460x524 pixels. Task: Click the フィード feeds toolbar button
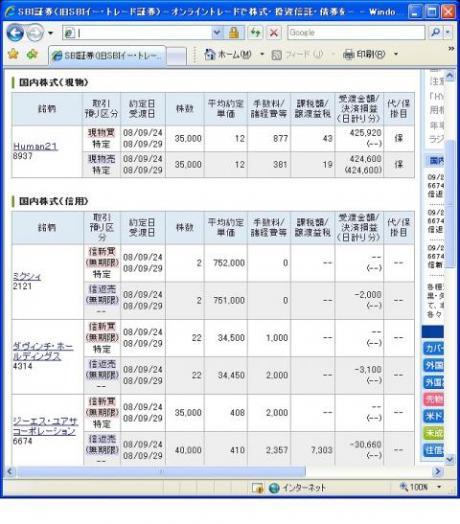(x=297, y=54)
